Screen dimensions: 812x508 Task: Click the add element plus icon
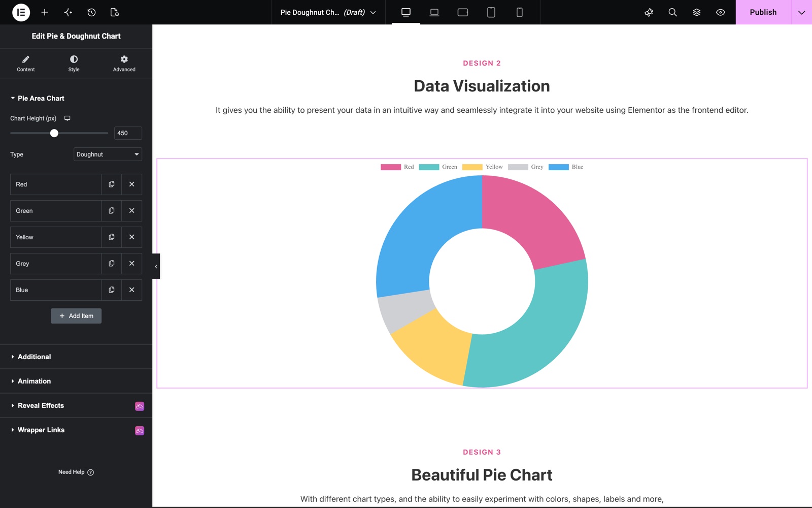45,12
